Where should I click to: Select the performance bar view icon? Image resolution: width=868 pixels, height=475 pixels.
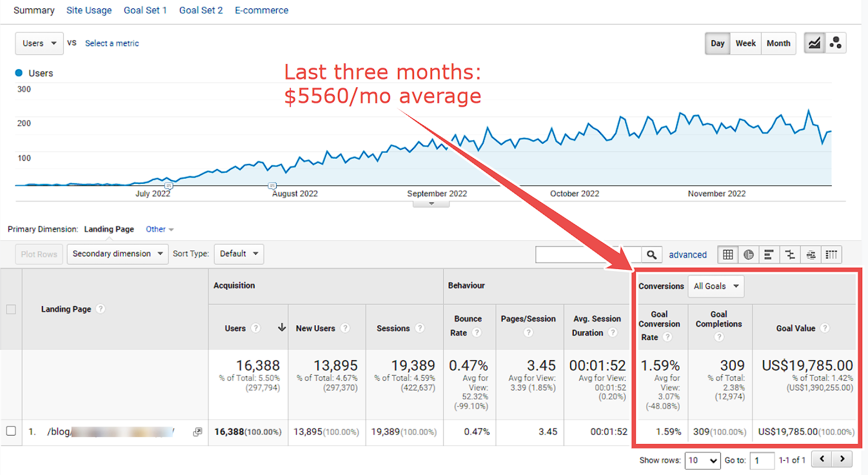click(769, 254)
